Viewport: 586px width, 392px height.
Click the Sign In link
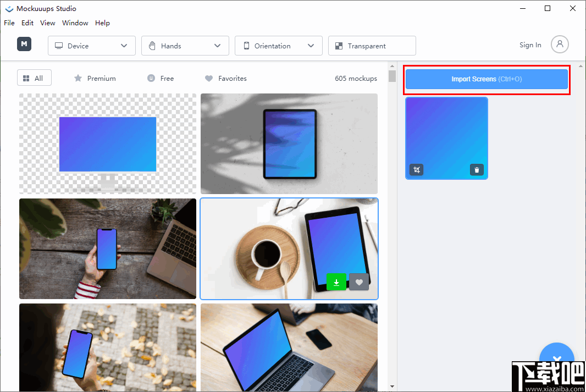(x=530, y=45)
